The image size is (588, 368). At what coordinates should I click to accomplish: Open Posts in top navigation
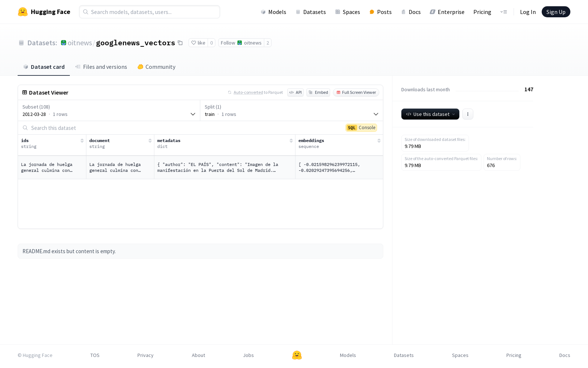tap(381, 12)
